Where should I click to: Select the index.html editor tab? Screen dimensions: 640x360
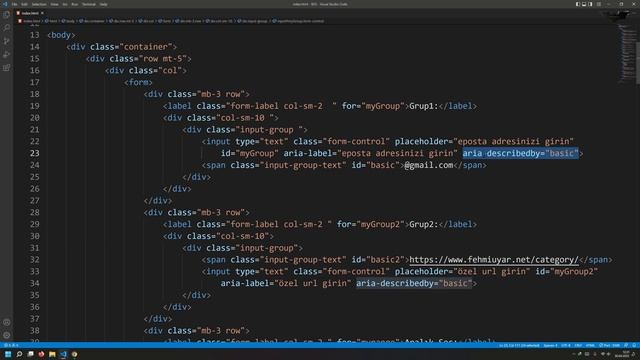tap(30, 13)
